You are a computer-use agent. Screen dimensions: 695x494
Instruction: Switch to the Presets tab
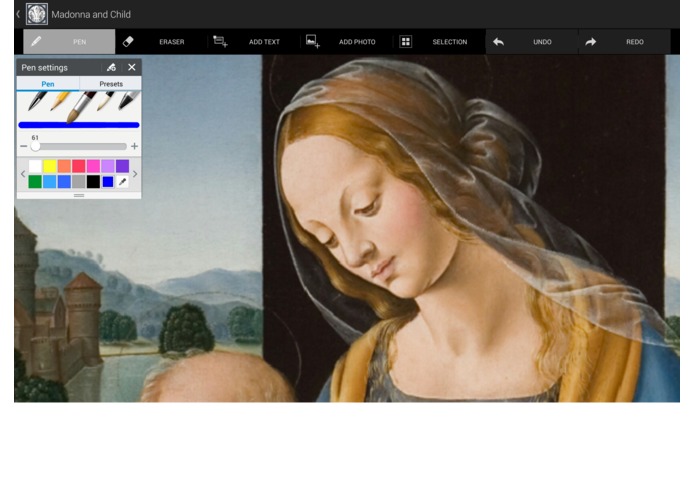coord(111,84)
